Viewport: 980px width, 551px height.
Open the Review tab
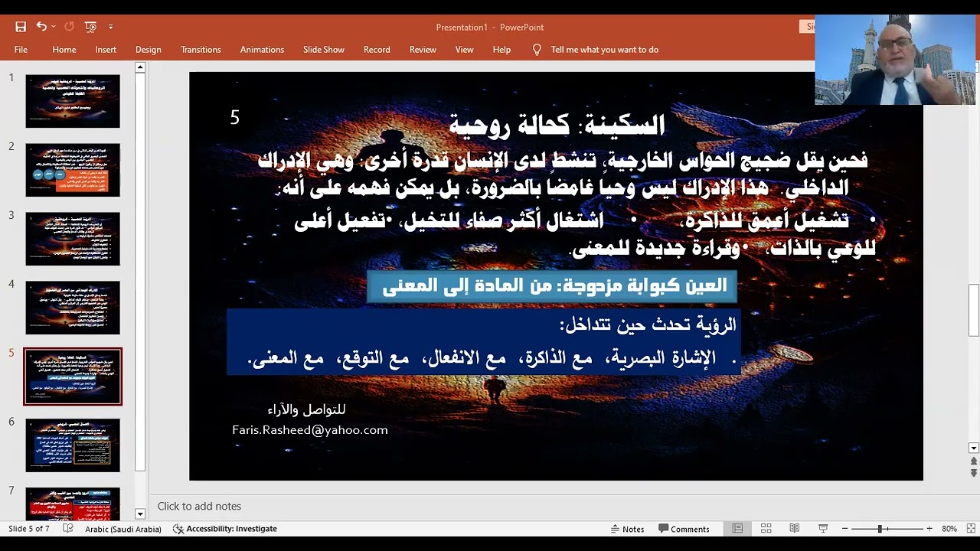(x=423, y=50)
